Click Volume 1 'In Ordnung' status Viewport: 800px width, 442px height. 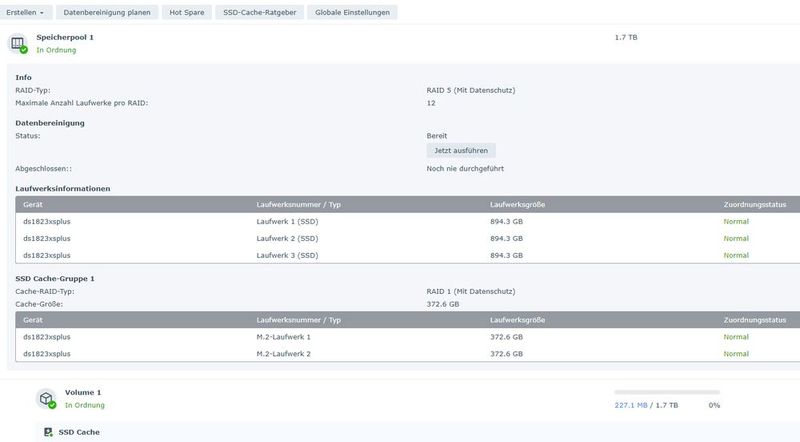(x=85, y=405)
